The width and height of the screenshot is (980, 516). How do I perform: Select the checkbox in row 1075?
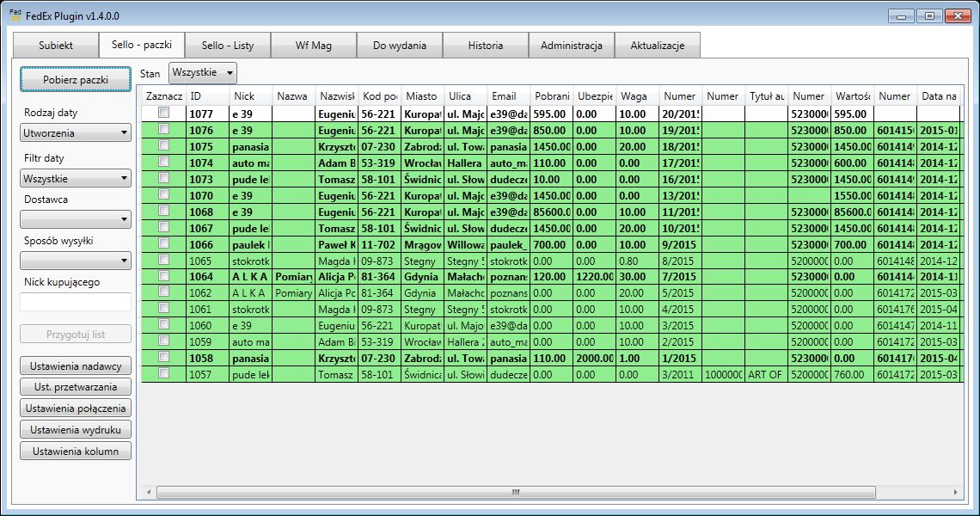pos(163,145)
